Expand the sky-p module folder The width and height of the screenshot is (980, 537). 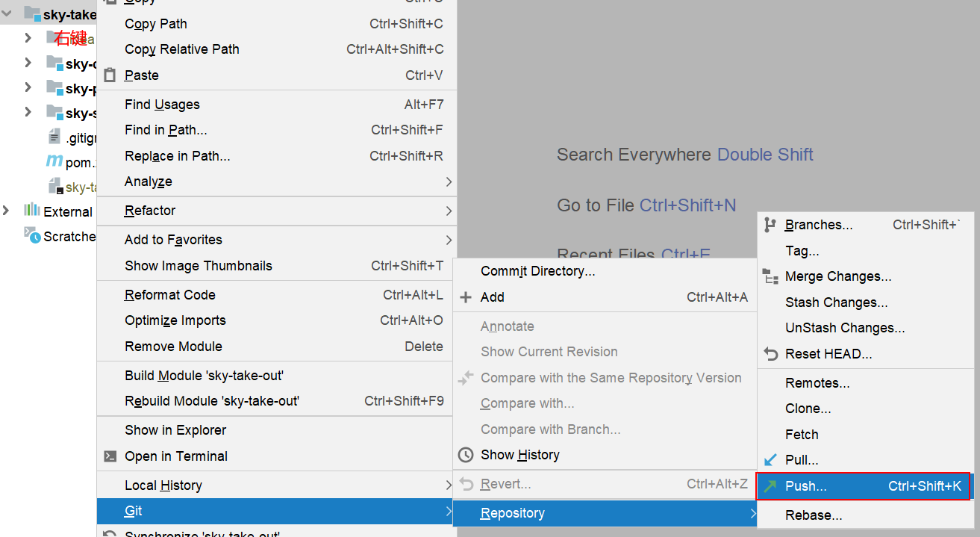[28, 87]
